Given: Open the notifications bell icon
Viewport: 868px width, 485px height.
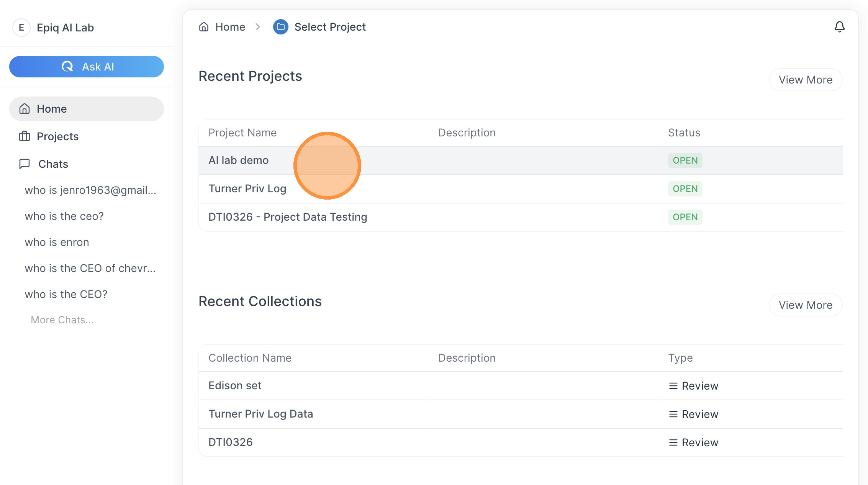Looking at the screenshot, I should tap(839, 27).
